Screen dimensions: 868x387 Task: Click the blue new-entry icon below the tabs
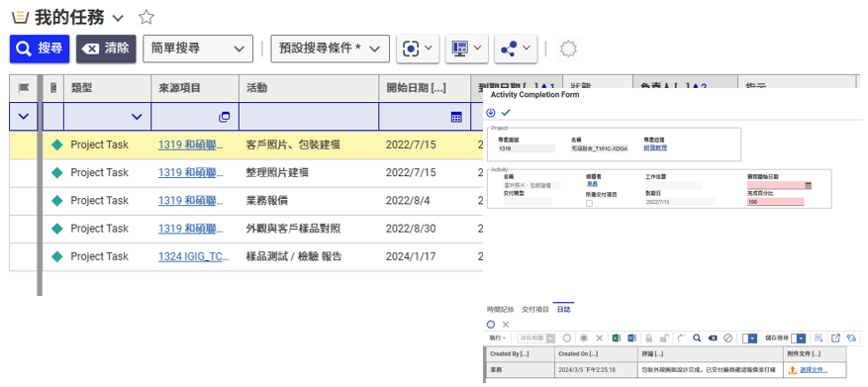pos(491,325)
